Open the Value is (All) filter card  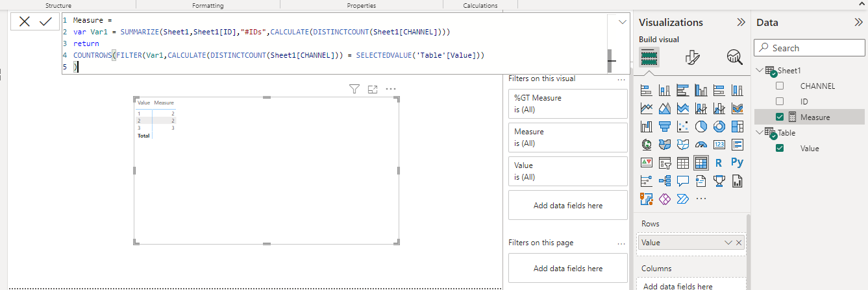(568, 171)
